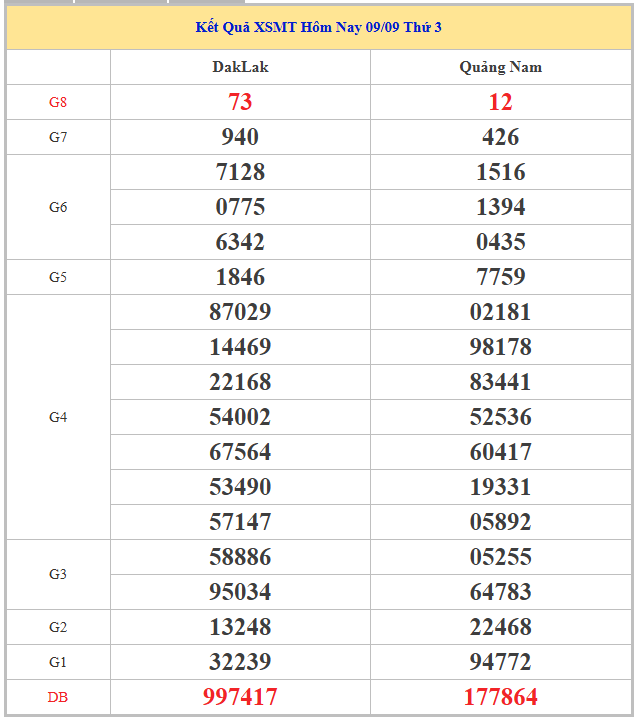
Task: Click the red G8 row label
Action: click(x=58, y=102)
